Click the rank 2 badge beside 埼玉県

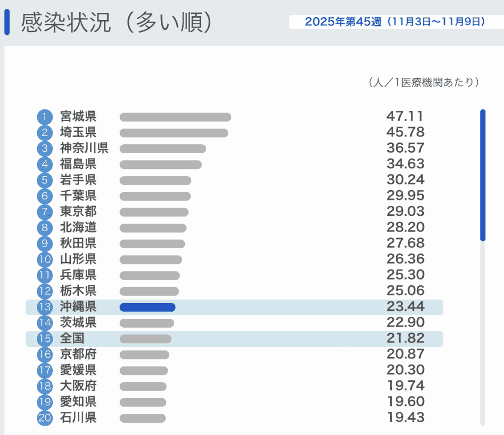[x=44, y=133]
